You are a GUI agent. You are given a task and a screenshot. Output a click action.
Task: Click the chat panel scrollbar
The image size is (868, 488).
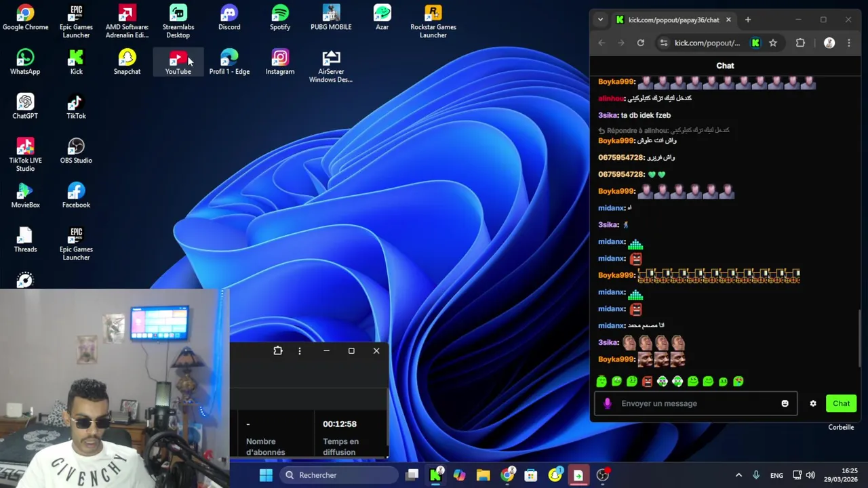click(859, 339)
